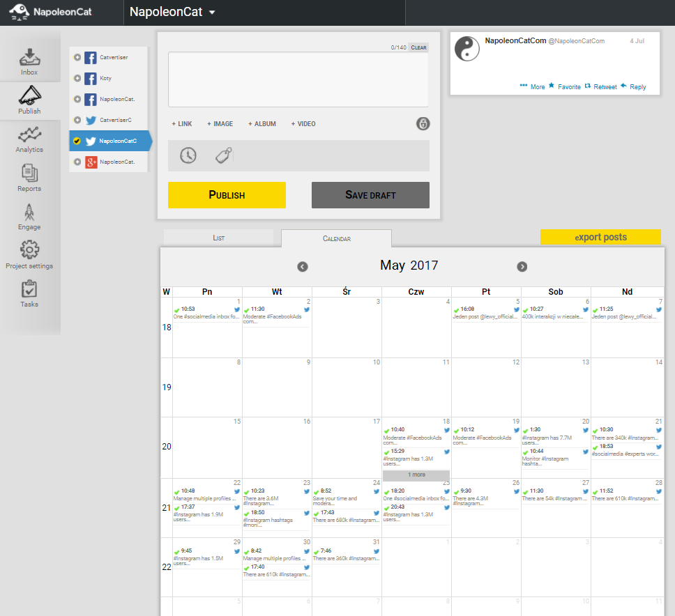
Task: Select the Calendar tab
Action: click(337, 238)
